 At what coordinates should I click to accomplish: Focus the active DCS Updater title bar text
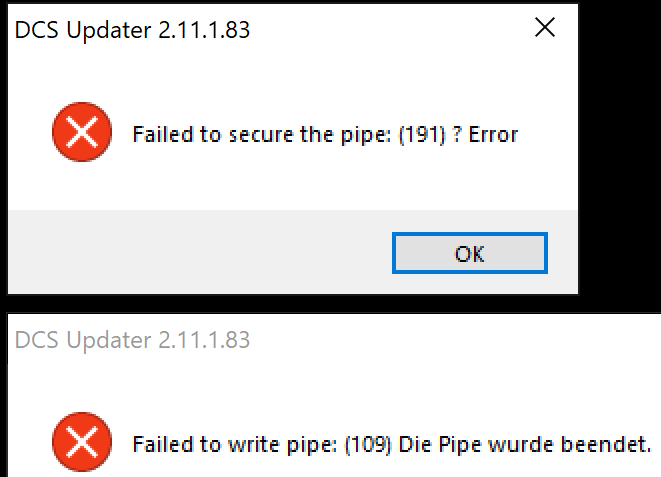132,30
